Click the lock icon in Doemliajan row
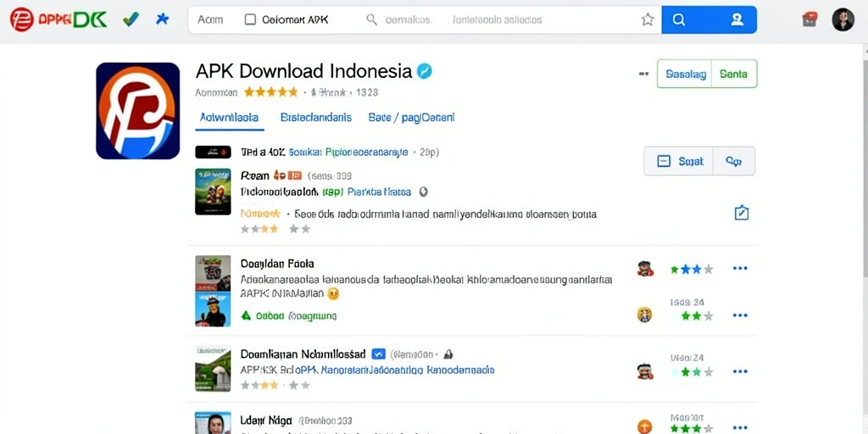Screen dimensions: 868x434 coord(448,353)
